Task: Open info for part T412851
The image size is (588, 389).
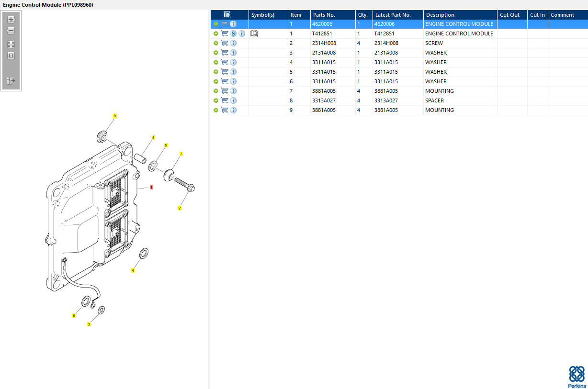Action: tap(242, 33)
